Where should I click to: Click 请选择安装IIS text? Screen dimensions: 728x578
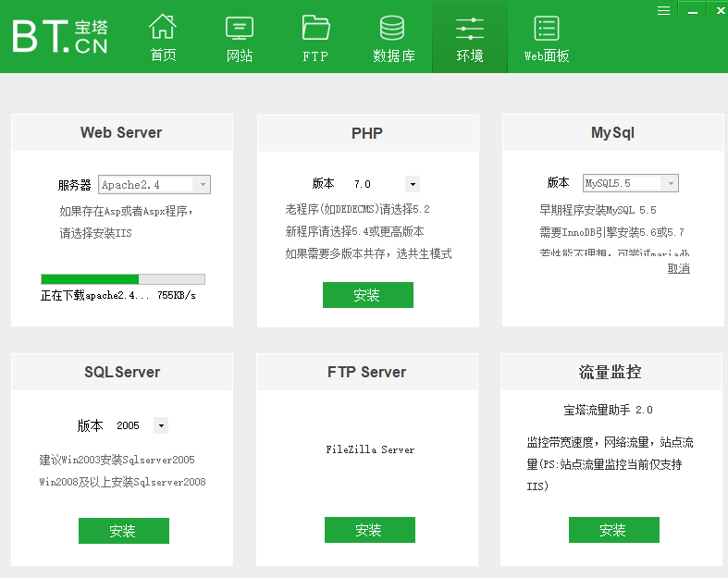pos(95,233)
